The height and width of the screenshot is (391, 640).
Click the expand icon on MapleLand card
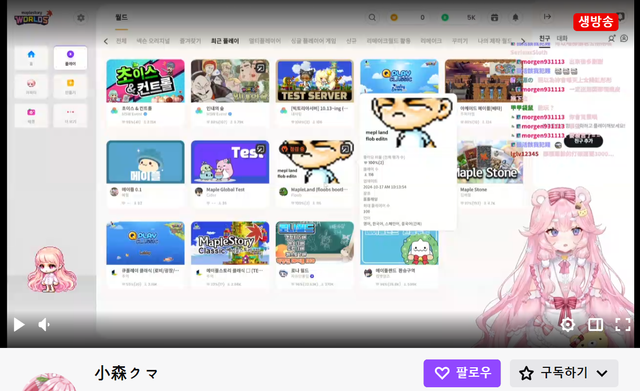pyautogui.click(x=345, y=149)
